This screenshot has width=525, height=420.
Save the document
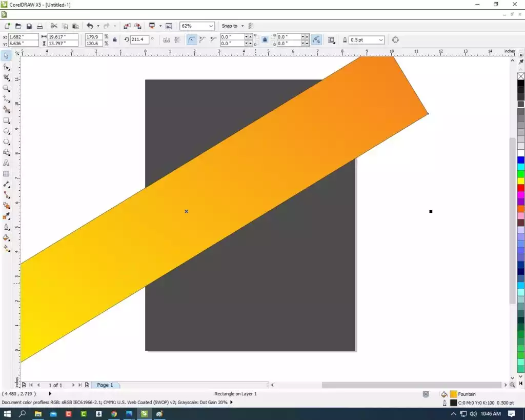click(x=29, y=26)
